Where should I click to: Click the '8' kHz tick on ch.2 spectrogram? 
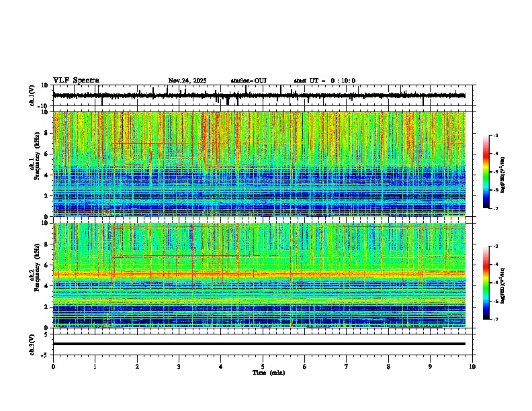click(x=46, y=244)
